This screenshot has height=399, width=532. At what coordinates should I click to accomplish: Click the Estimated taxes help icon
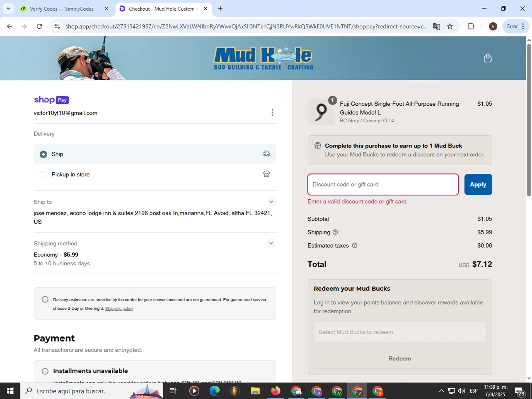[354, 245]
